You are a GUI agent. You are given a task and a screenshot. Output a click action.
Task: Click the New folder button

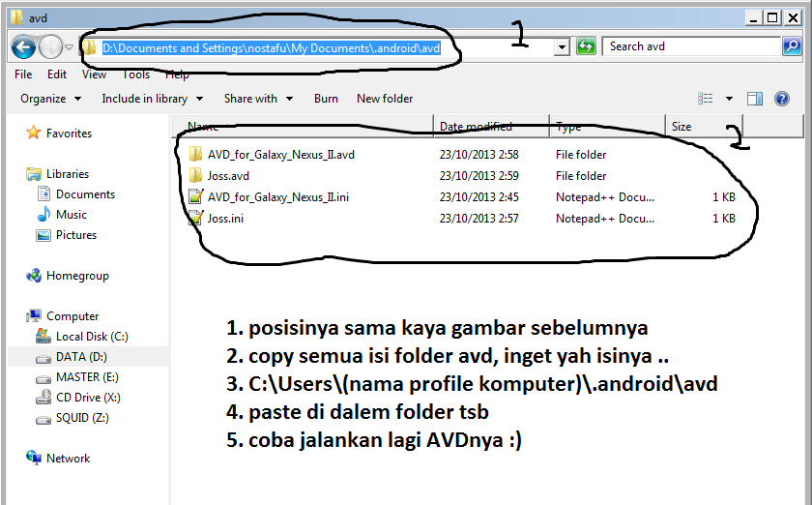point(385,99)
